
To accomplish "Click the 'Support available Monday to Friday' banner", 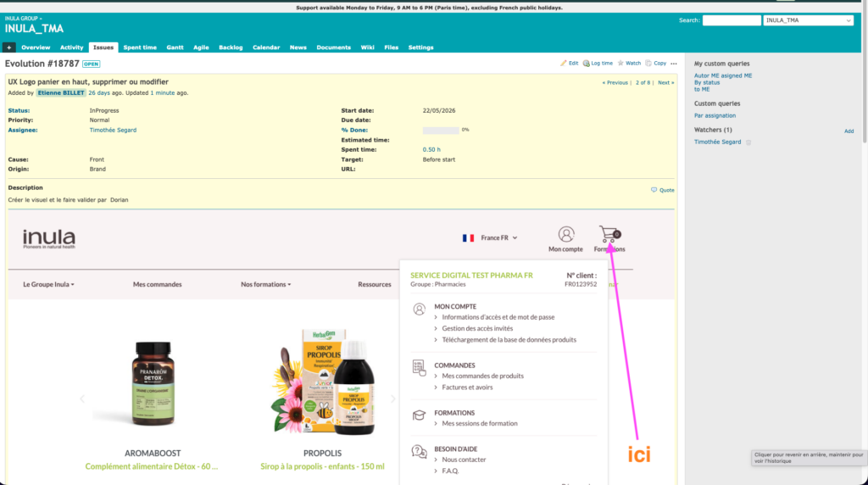I will pyautogui.click(x=429, y=8).
